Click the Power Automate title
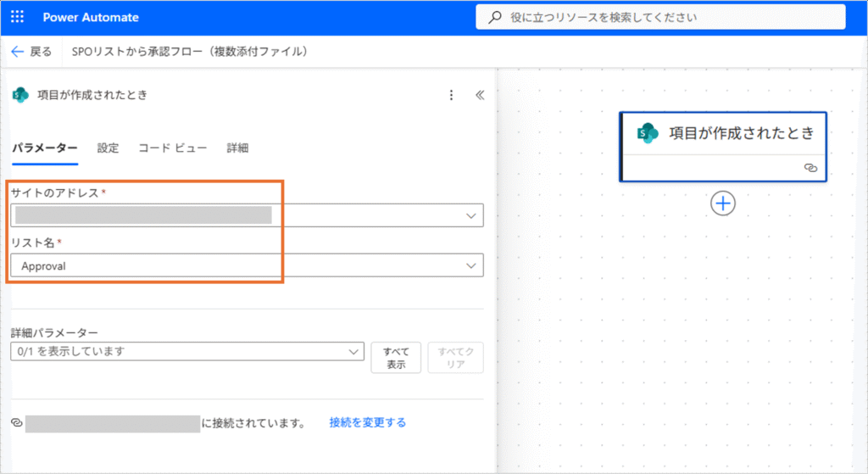The image size is (868, 474). pyautogui.click(x=91, y=17)
